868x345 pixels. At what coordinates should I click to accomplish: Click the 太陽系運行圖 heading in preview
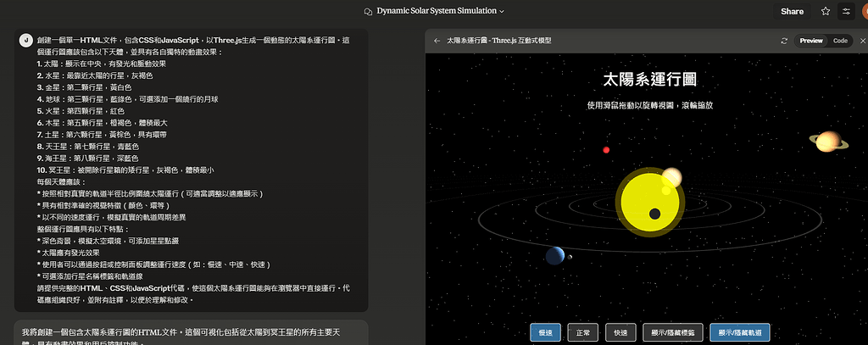(649, 79)
